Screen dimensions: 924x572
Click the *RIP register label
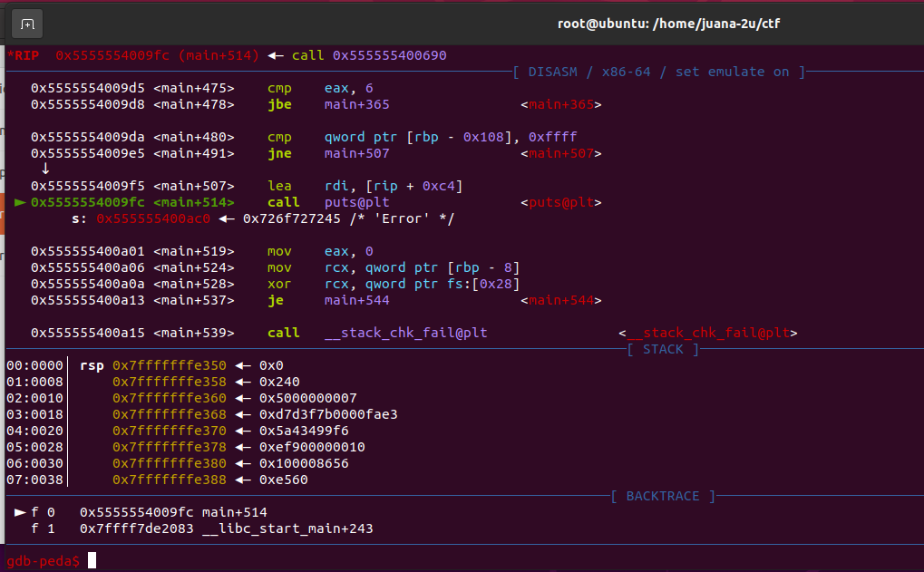(24, 55)
